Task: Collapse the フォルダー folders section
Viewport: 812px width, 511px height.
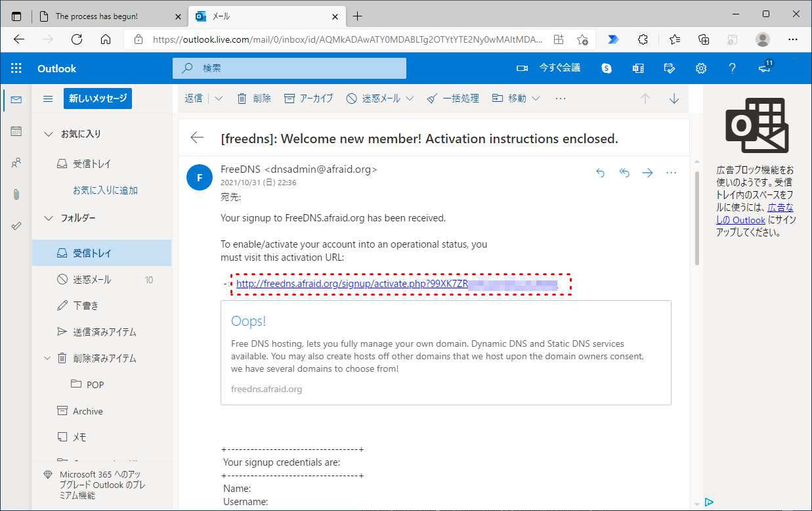Action: [48, 218]
